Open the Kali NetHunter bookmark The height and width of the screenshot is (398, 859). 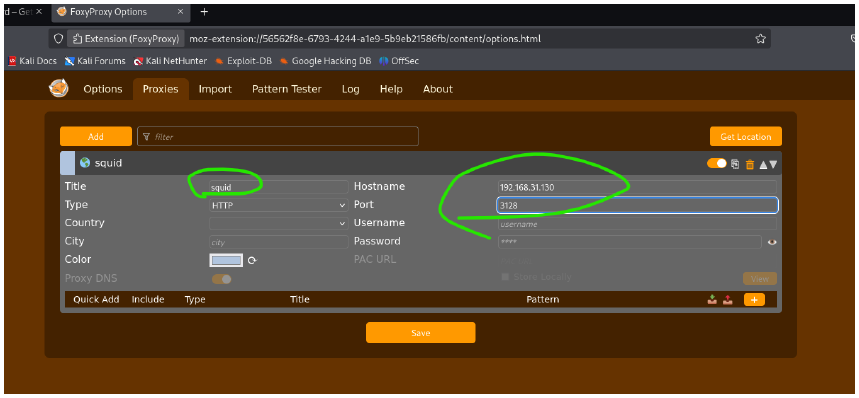tap(170, 61)
